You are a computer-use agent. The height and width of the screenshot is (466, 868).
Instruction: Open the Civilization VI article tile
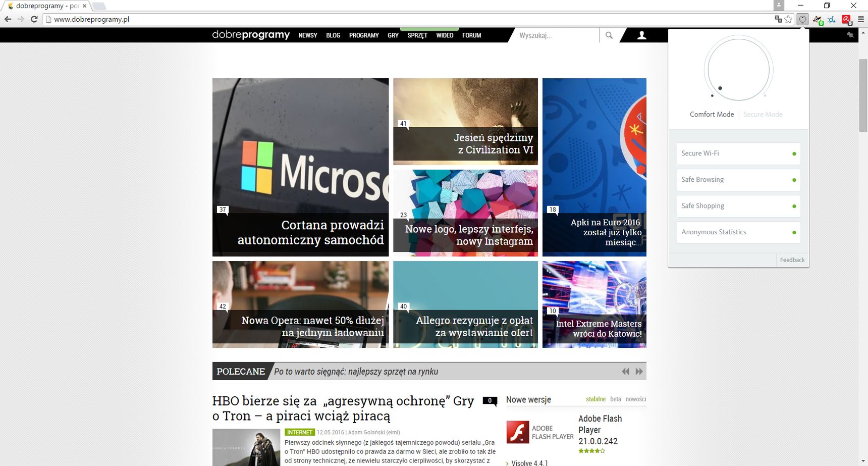tap(465, 122)
